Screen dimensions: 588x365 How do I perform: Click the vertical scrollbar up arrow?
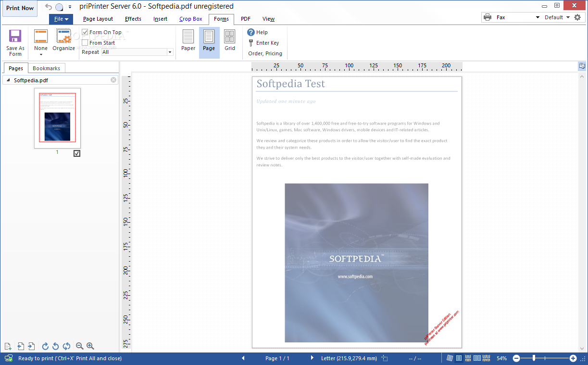pos(582,76)
